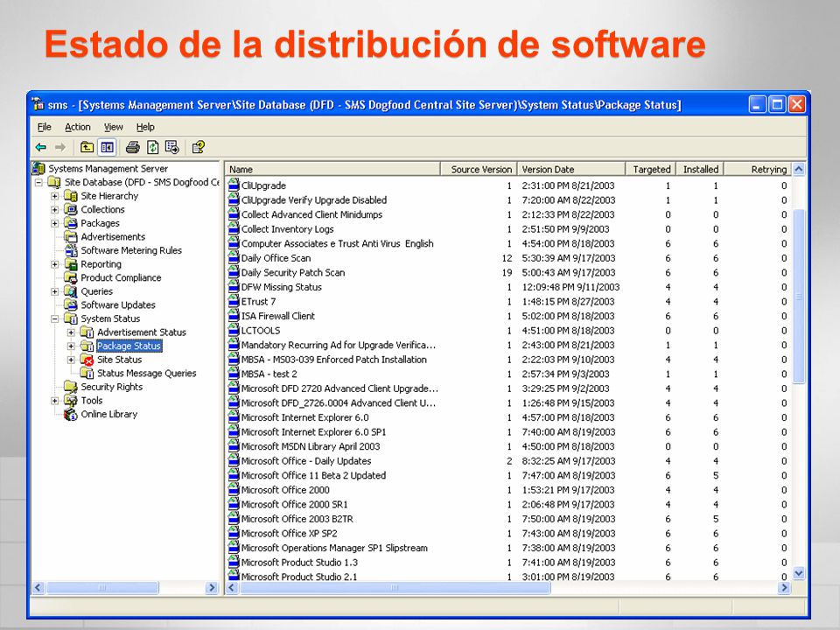Image resolution: width=840 pixels, height=630 pixels.
Task: Click the vertical scrollbar up arrow in list
Action: pyautogui.click(x=799, y=169)
